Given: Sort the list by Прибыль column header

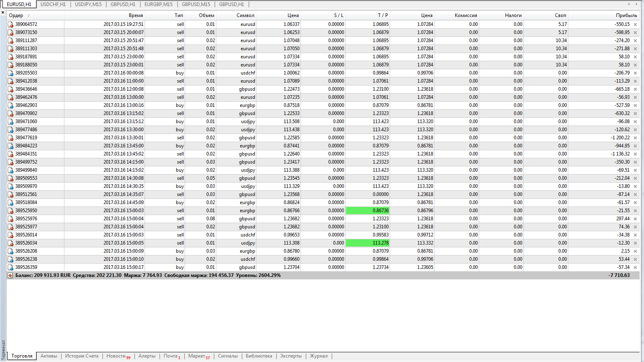Looking at the screenshot, I should coord(626,15).
